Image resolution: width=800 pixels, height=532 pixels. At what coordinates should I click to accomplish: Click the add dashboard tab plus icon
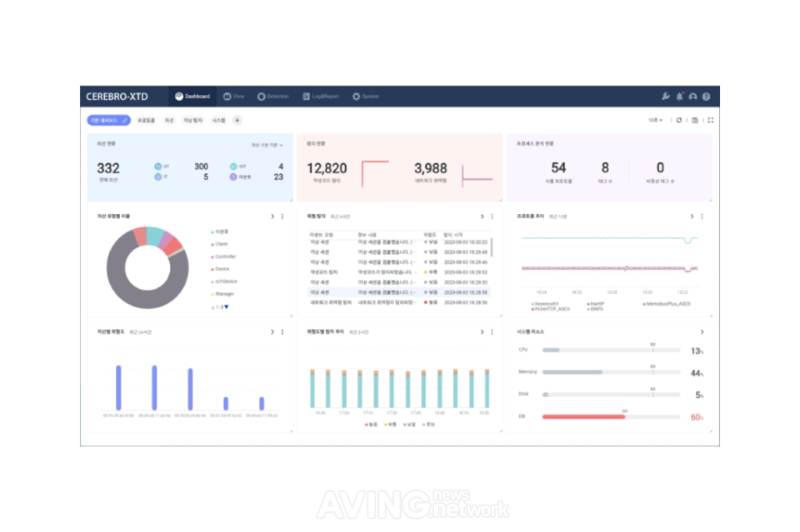(x=237, y=120)
